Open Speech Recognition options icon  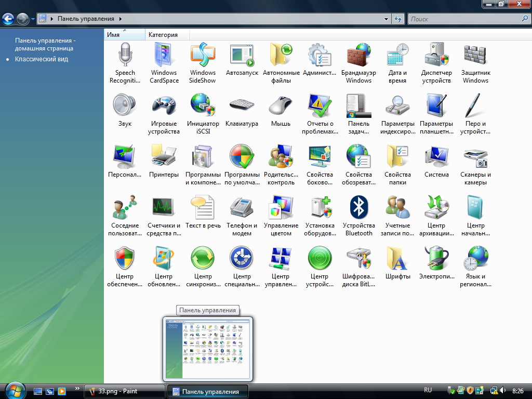click(125, 55)
